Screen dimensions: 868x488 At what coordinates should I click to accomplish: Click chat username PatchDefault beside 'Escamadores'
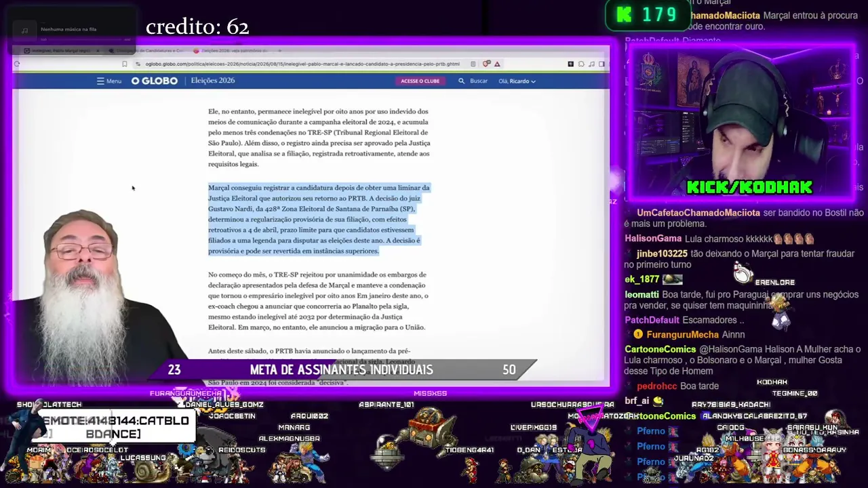click(652, 320)
